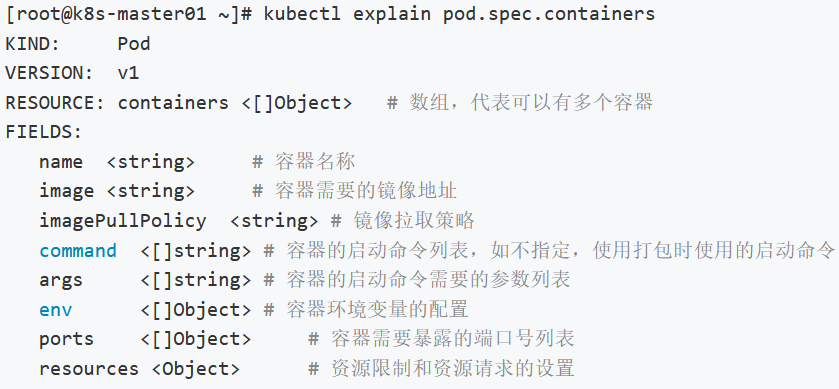Image resolution: width=839 pixels, height=389 pixels.
Task: Click the ports field entry
Action: tap(145, 339)
